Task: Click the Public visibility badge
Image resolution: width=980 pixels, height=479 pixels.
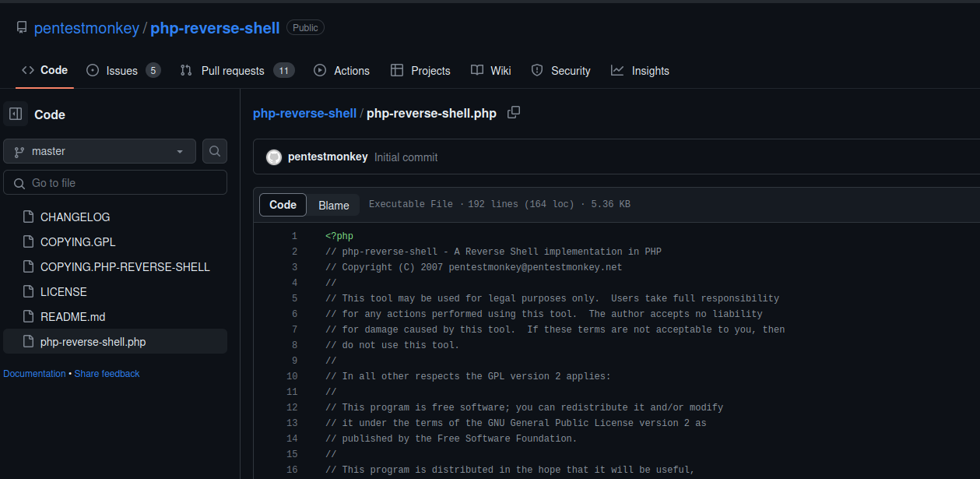Action: pyautogui.click(x=305, y=28)
